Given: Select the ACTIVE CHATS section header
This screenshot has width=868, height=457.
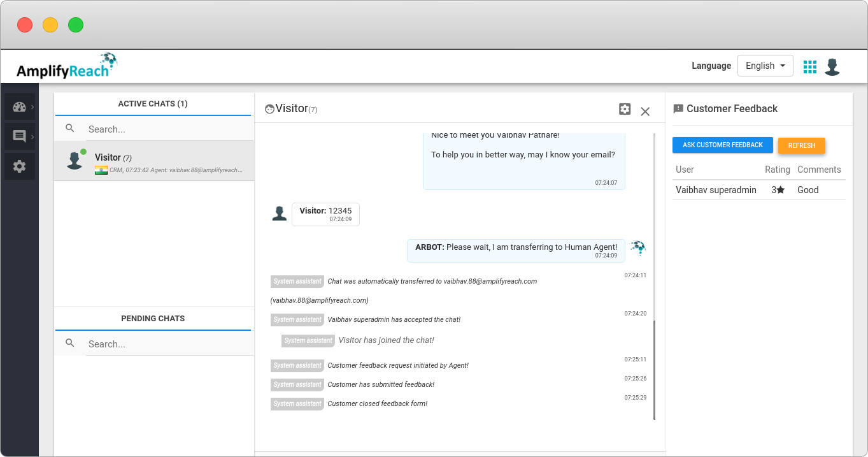Looking at the screenshot, I should (x=153, y=103).
